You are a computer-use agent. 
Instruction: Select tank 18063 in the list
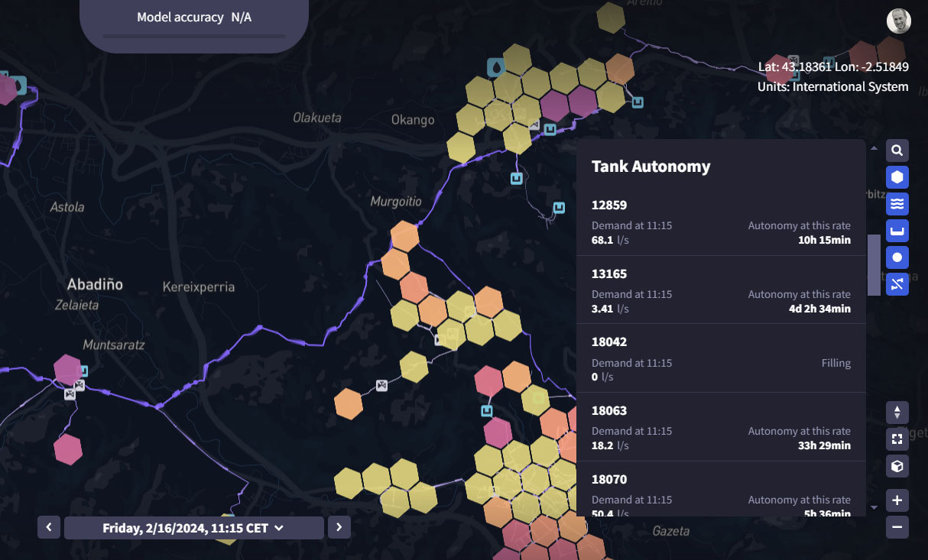(720, 427)
